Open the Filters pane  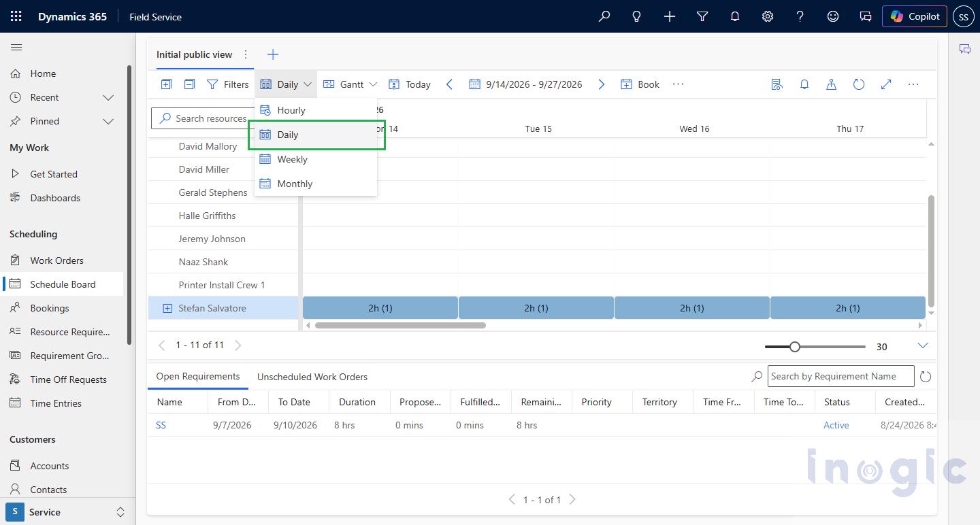click(x=228, y=84)
